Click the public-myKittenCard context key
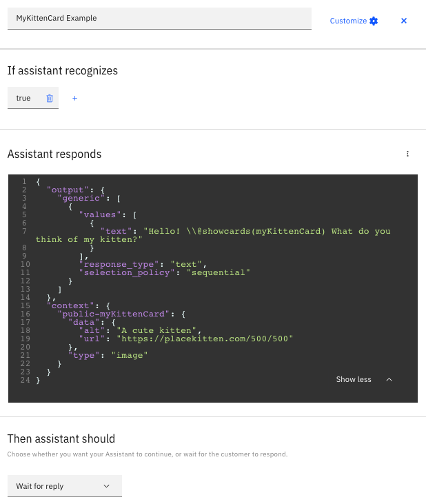The image size is (426, 504). pos(114,314)
